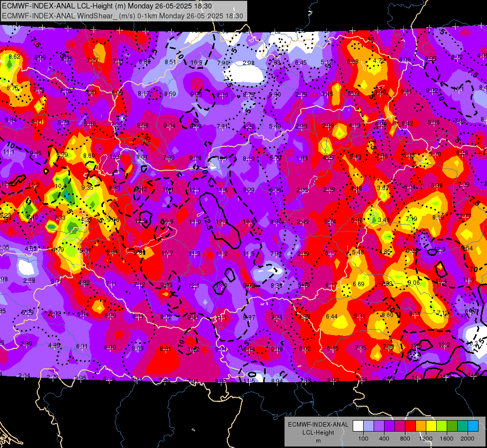Click the wind shear value 3.48
487x448 pixels.
(384, 220)
